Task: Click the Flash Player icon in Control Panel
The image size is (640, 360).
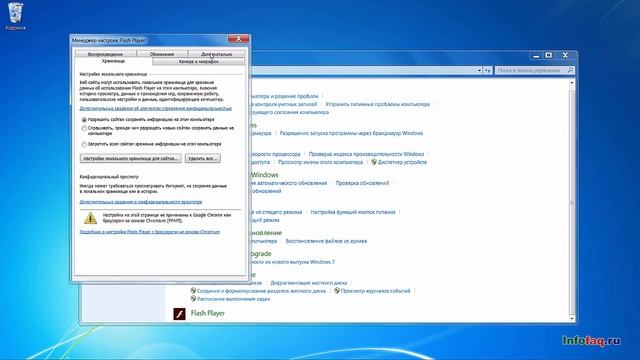Action: click(x=180, y=313)
